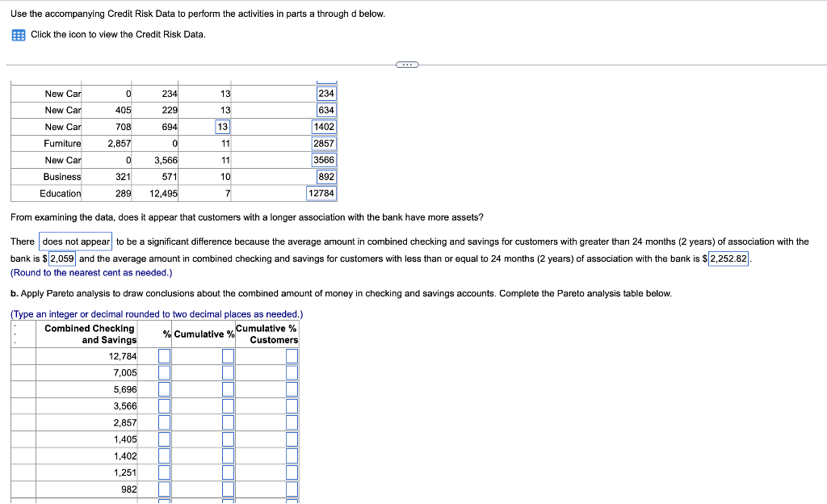Screen dimensions: 827x504
Task: Click the answer box showing 634
Action: tap(326, 110)
